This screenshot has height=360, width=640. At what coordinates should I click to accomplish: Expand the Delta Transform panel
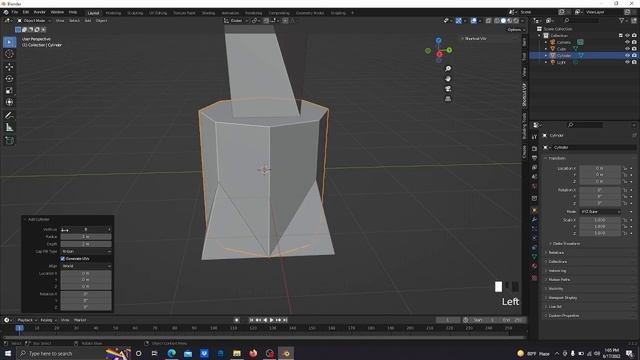click(566, 244)
